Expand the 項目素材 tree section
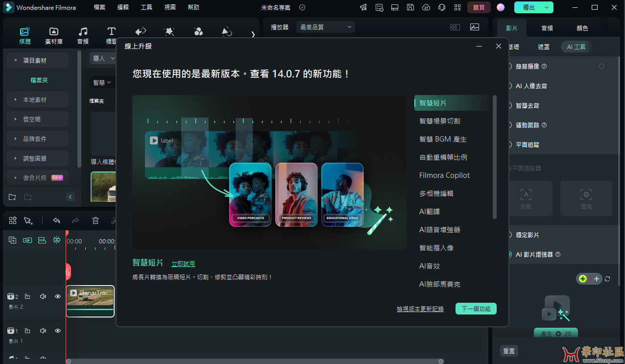The image size is (625, 364). [x=16, y=60]
